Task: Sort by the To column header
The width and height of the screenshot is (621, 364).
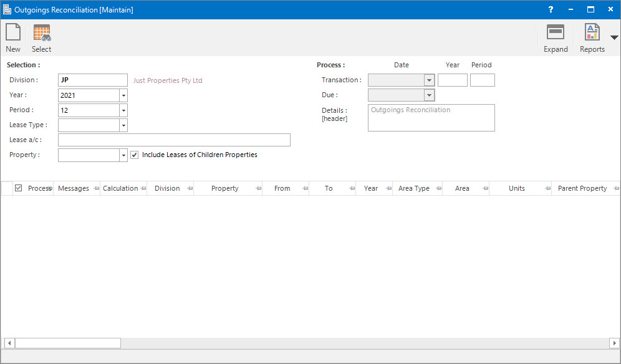Action: [x=329, y=188]
